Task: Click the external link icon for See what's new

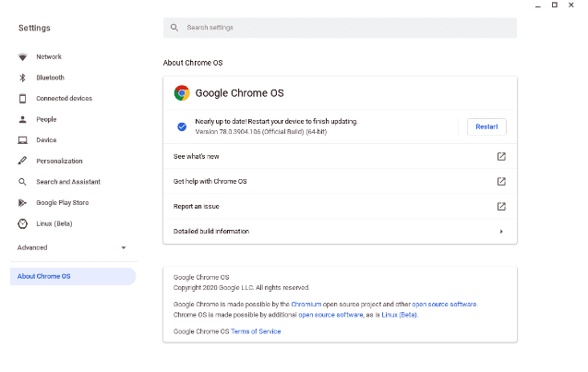Action: click(x=501, y=156)
